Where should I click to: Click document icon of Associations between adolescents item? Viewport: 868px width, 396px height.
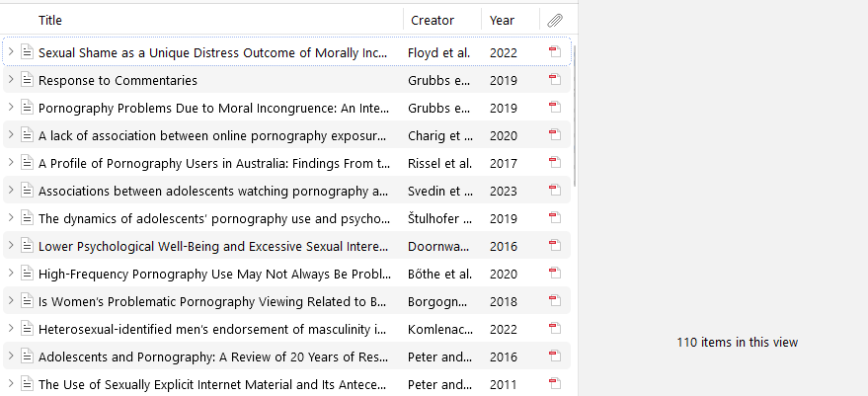click(x=27, y=190)
